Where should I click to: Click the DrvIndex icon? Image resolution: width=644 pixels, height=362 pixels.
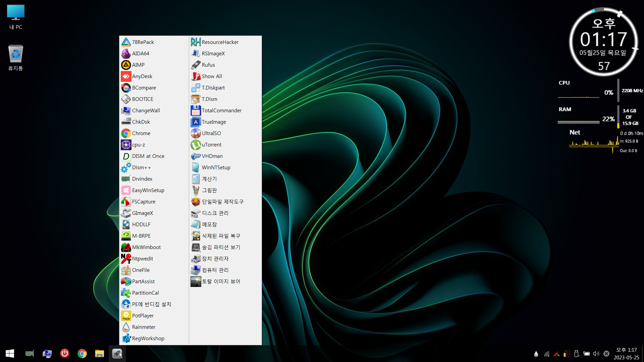coord(126,179)
